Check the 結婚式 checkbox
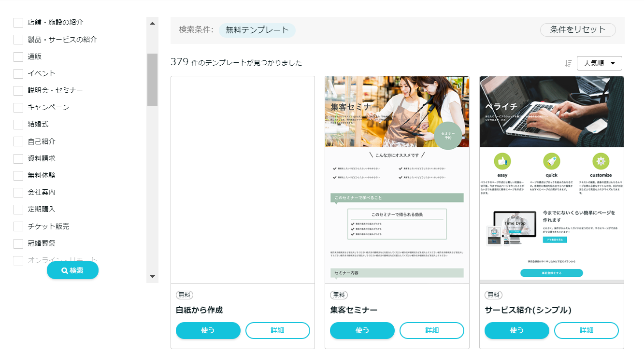Image resolution: width=644 pixels, height=353 pixels. (18, 124)
